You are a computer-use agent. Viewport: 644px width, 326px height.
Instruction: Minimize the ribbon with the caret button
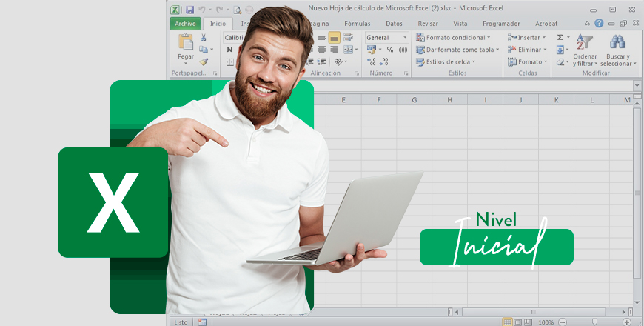(587, 24)
